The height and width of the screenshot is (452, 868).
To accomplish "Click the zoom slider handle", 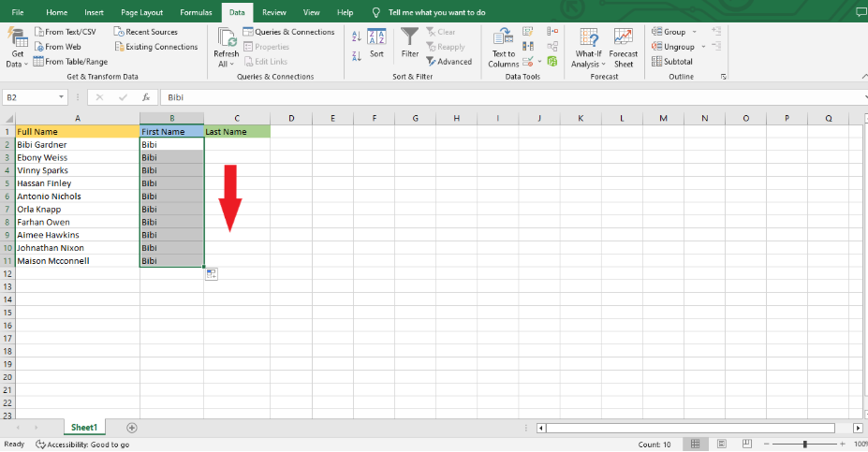I will (x=805, y=444).
